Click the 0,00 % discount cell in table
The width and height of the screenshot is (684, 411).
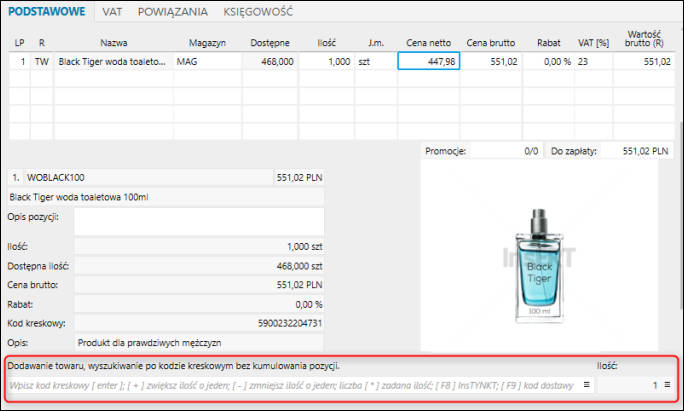click(x=548, y=62)
